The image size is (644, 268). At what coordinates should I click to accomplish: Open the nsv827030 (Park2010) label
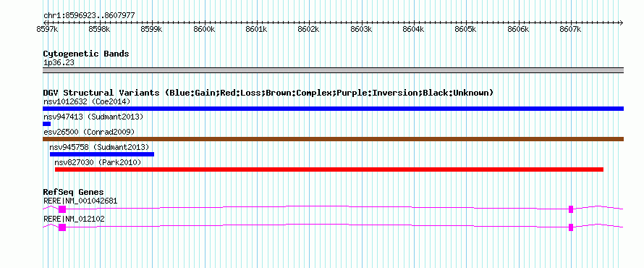(98, 162)
